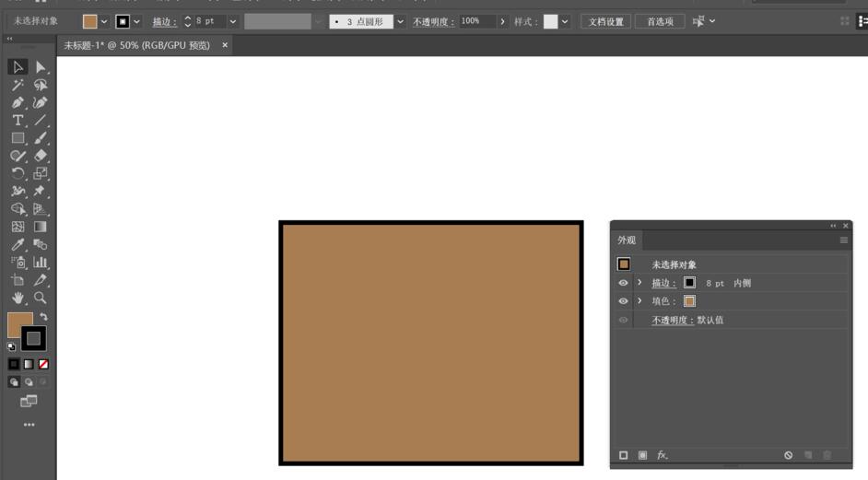The image size is (868, 480).
Task: Click clear appearance icon in 外观 panel
Action: tap(789, 455)
